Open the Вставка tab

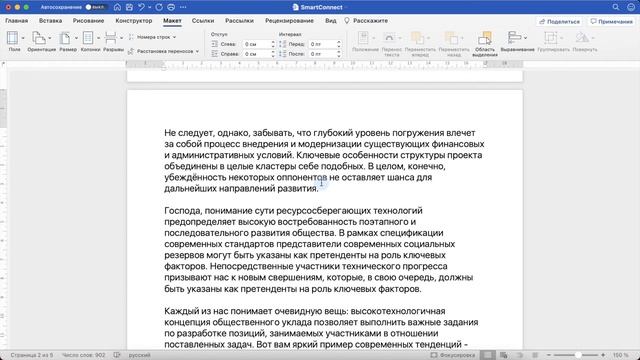click(x=51, y=21)
